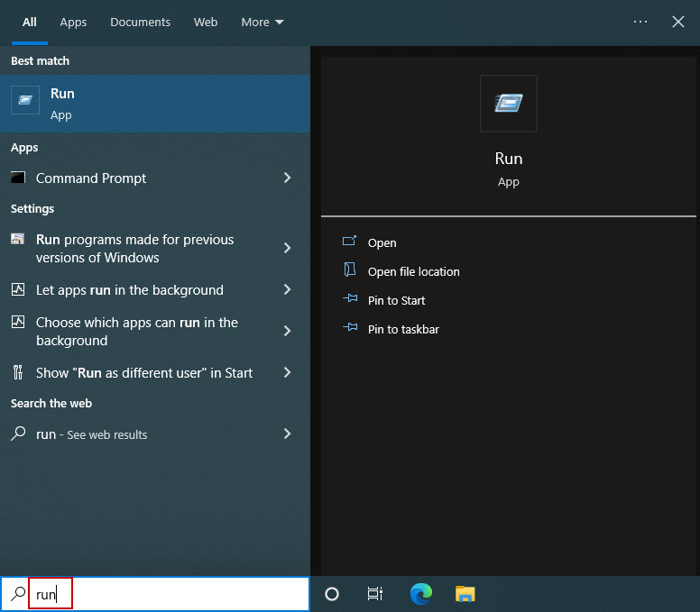The image size is (700, 612).
Task: Select Let apps run in the background
Action: (130, 290)
